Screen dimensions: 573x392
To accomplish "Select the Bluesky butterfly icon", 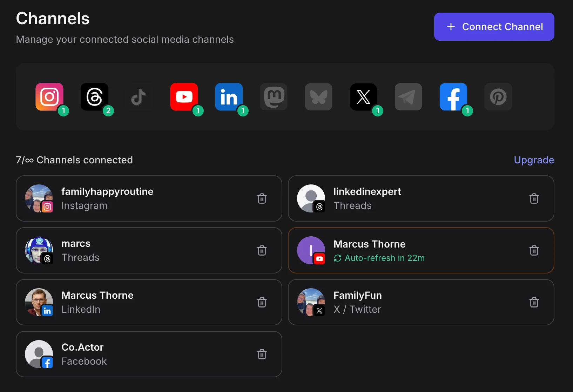I will [319, 97].
